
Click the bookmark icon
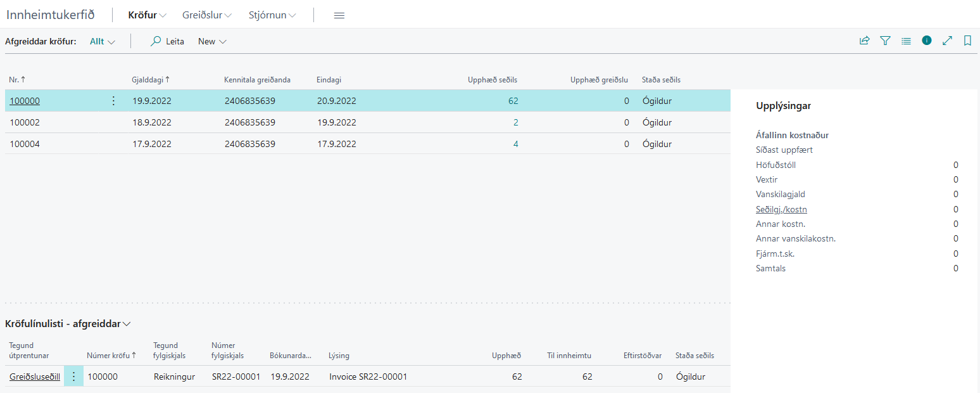coord(967,41)
